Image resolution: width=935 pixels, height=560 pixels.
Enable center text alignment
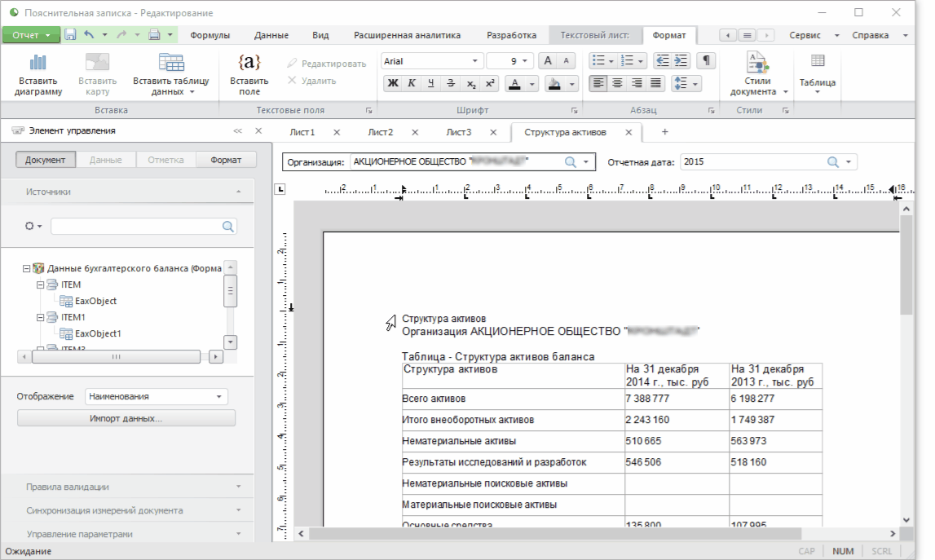point(618,83)
